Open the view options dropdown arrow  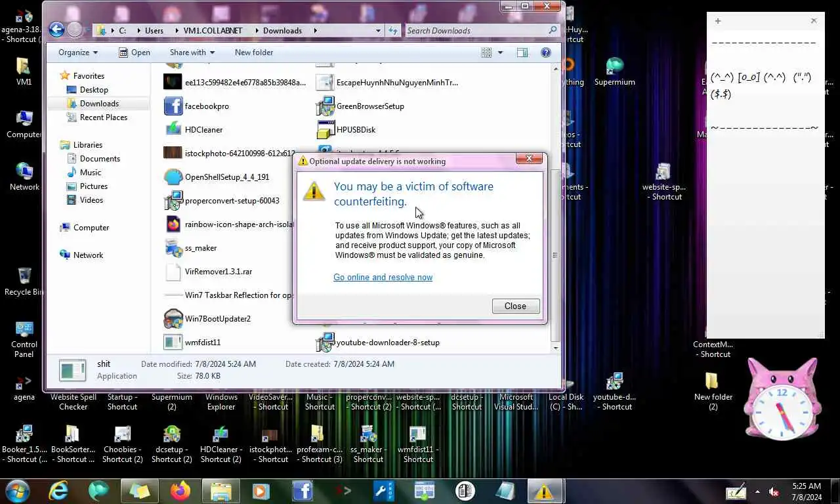[x=500, y=52]
